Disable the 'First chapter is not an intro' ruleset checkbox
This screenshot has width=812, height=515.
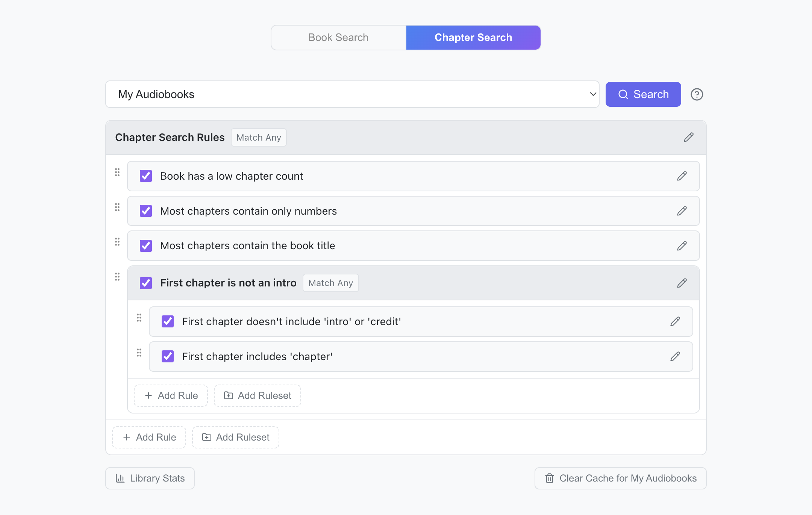(x=146, y=283)
